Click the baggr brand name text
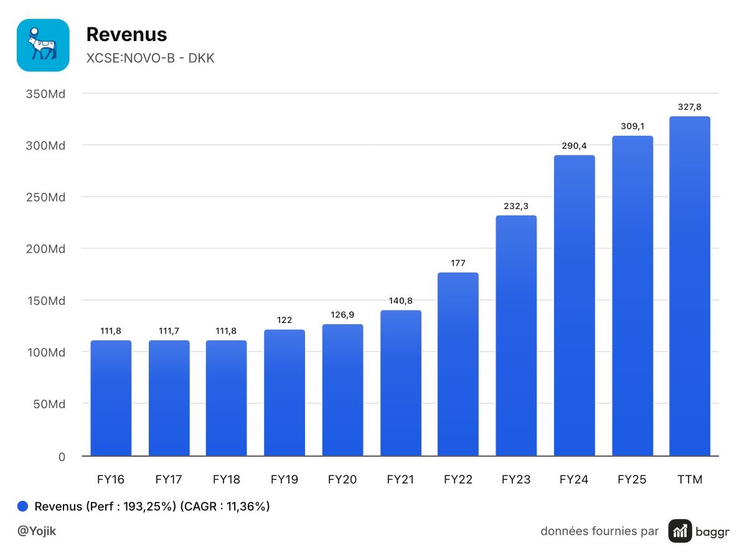Image resolution: width=747 pixels, height=560 pixels. (x=713, y=531)
